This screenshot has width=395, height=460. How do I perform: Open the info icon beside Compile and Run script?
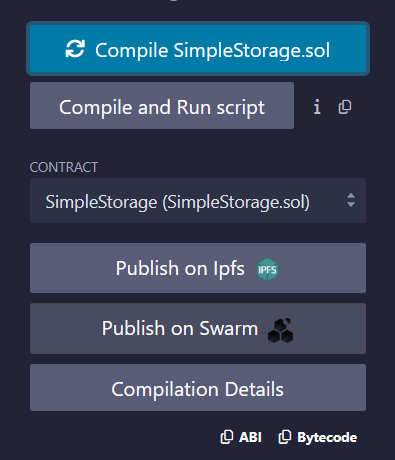(x=317, y=107)
